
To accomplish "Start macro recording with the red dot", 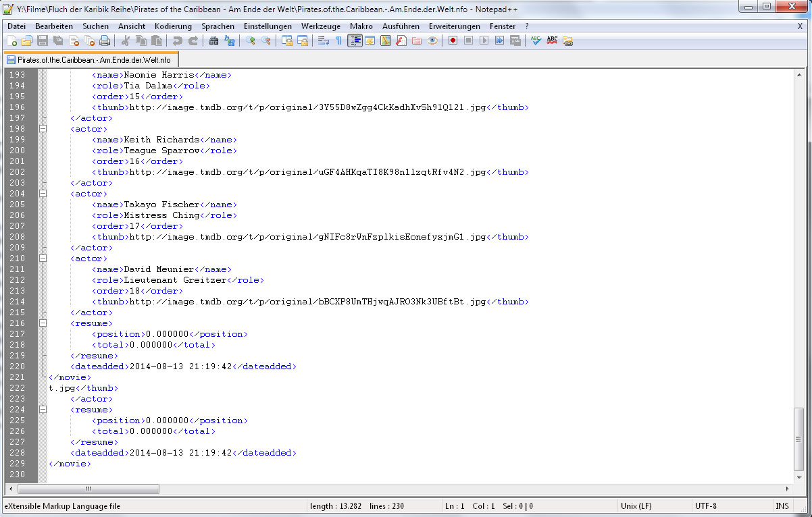I will [x=453, y=41].
